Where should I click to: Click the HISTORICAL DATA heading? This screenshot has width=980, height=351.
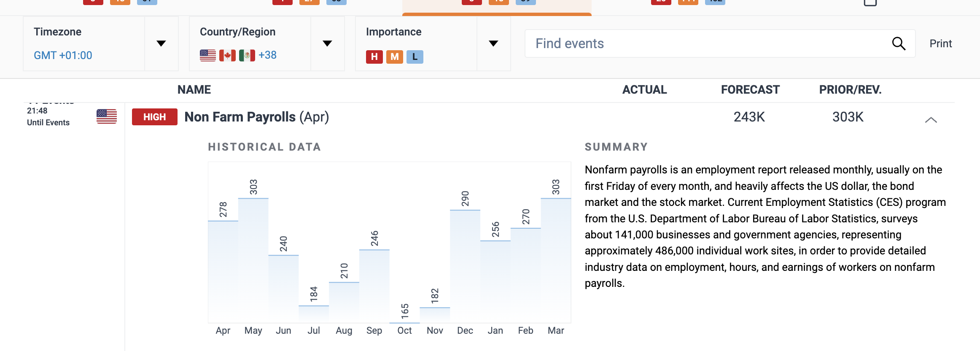tap(264, 147)
